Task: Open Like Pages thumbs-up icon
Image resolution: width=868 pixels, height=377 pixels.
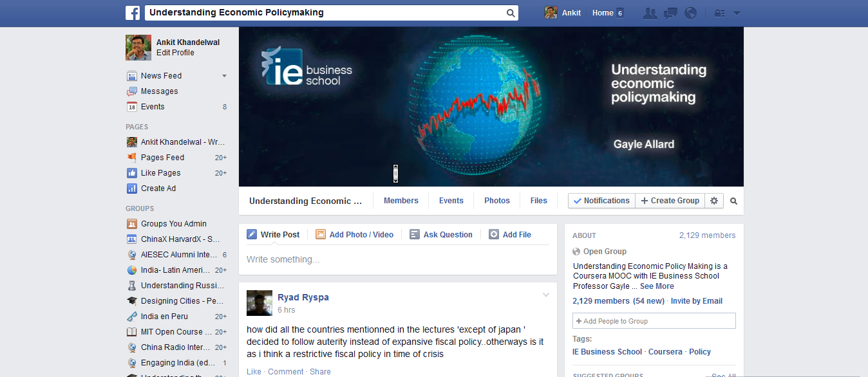Action: (x=132, y=173)
